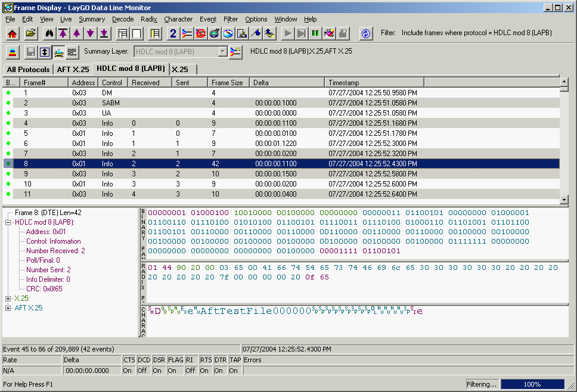Click 'Poll/Final: 0' tree item
The image size is (577, 392).
click(43, 260)
